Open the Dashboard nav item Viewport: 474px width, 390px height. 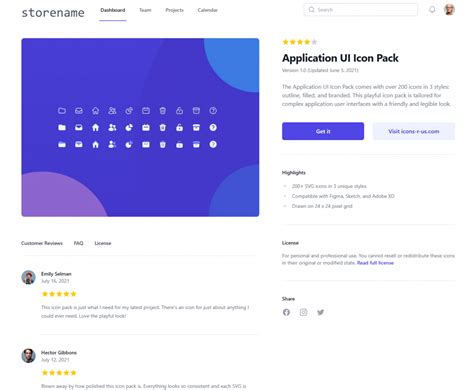click(113, 10)
